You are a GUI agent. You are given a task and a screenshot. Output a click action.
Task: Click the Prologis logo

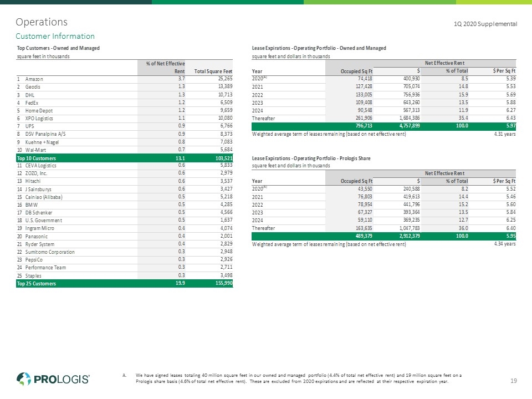[x=53, y=379]
